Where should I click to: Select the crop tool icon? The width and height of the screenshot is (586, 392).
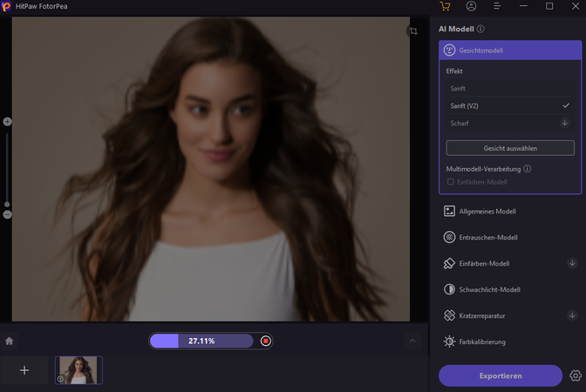click(413, 31)
